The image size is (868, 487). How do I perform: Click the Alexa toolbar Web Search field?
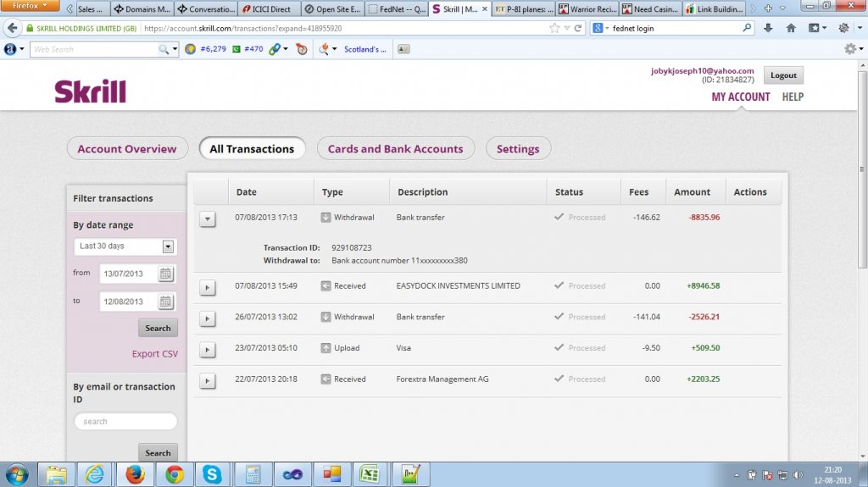[94, 49]
